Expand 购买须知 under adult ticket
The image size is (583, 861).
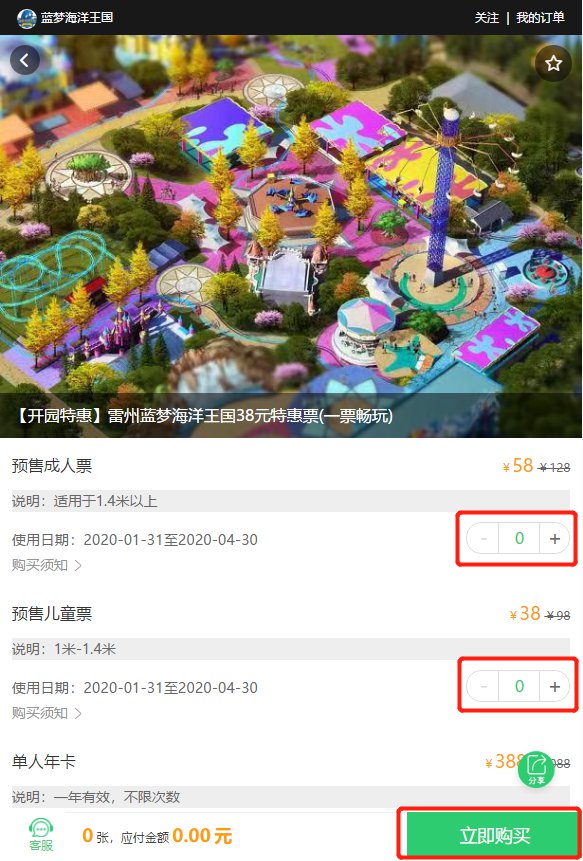pos(47,565)
